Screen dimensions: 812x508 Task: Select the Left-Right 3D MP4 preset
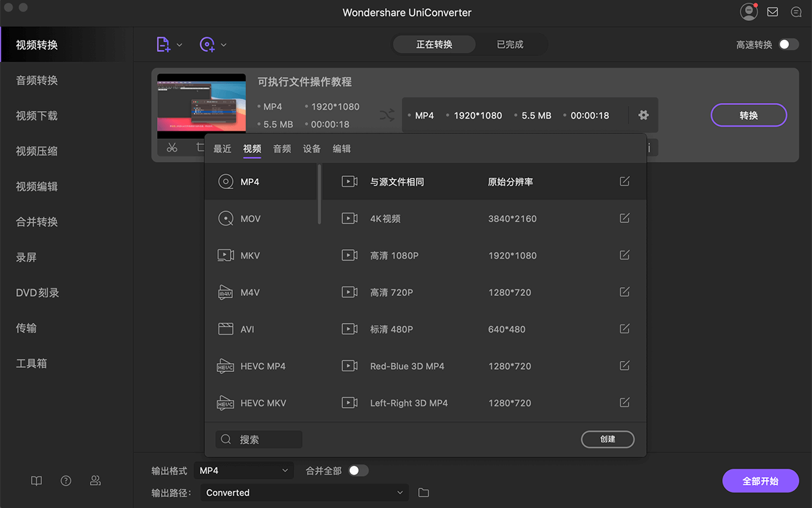(x=484, y=403)
